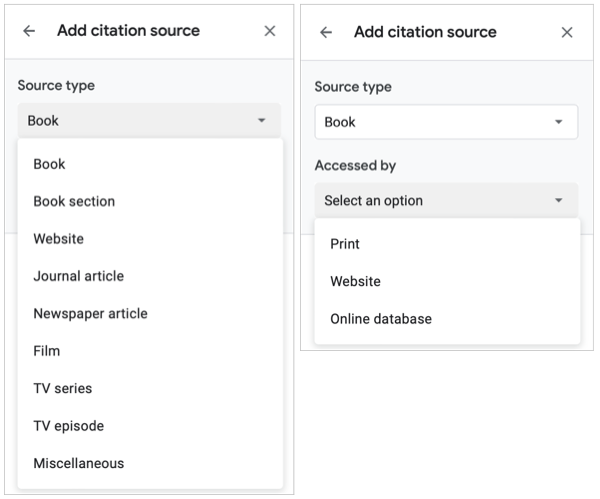
Task: Select Website in the source type list
Action: tap(58, 239)
